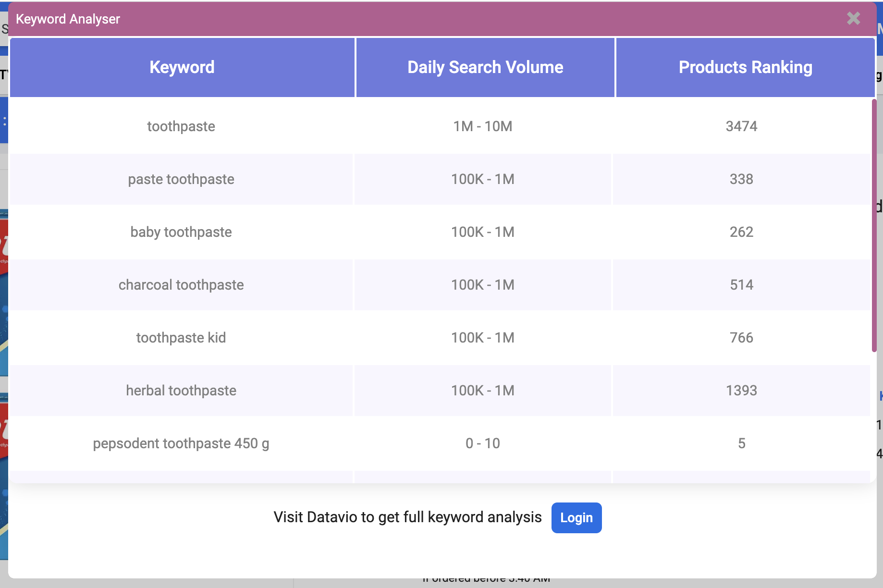Viewport: 883px width, 588px height.
Task: Click the Keyword Analyser title text
Action: point(68,19)
